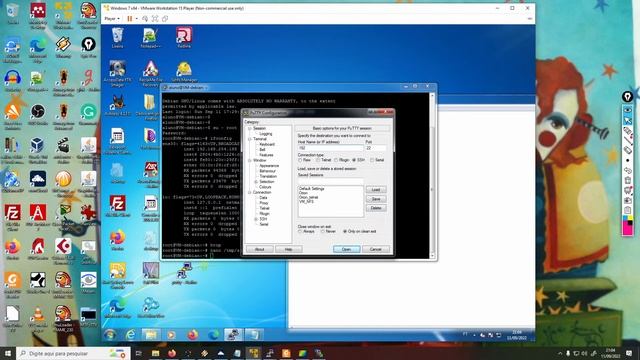Select Rlogin connection type radio button
The image size is (640, 360).
pos(336,160)
